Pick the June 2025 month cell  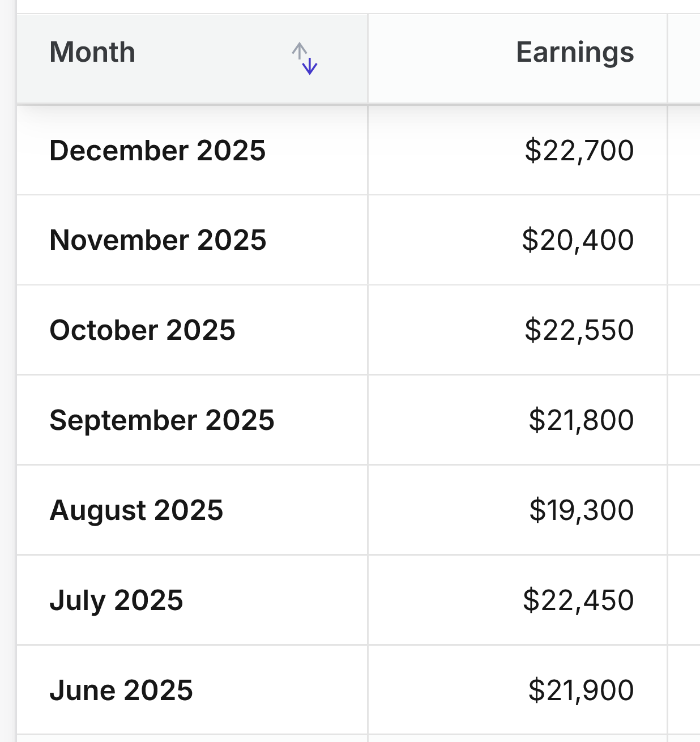pyautogui.click(x=121, y=690)
